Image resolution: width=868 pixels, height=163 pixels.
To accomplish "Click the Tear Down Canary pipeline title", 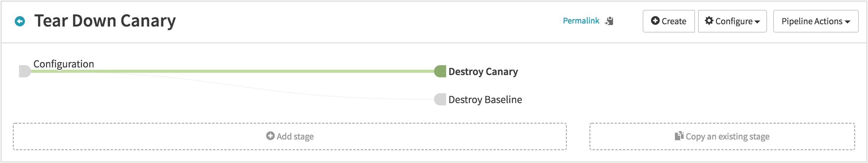I will pyautogui.click(x=105, y=21).
